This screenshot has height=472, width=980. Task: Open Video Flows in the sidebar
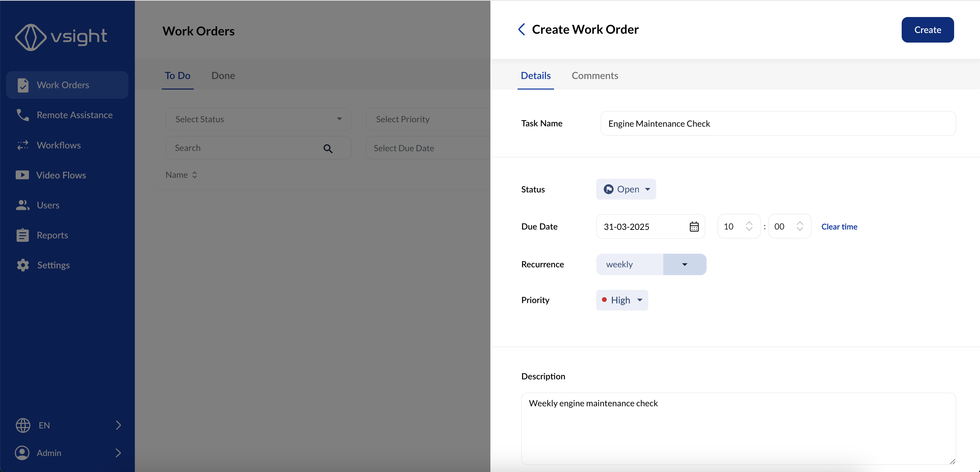(67, 175)
